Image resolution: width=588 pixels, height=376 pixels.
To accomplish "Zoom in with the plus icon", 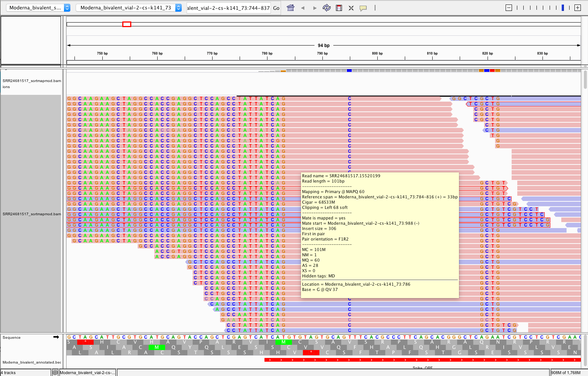I will 577,8.
